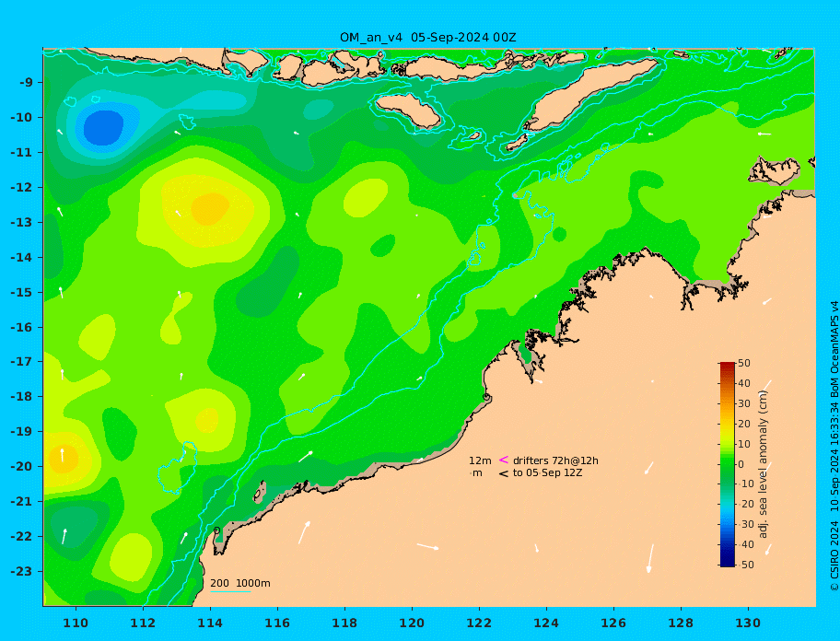
Task: Click longitude axis label 116
Action: (x=277, y=623)
